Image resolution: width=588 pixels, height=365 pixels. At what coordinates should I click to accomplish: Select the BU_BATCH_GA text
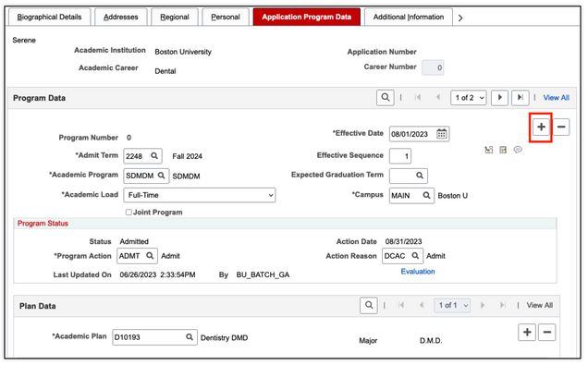(x=263, y=275)
